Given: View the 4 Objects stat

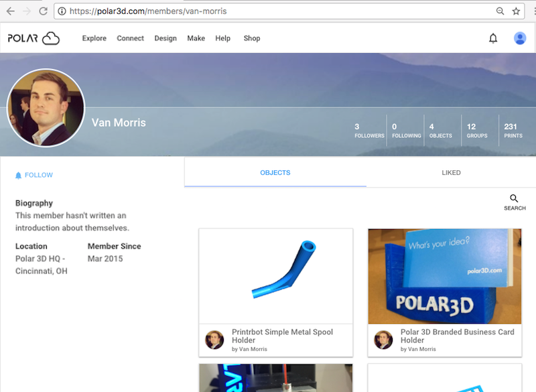Looking at the screenshot, I should pos(440,131).
